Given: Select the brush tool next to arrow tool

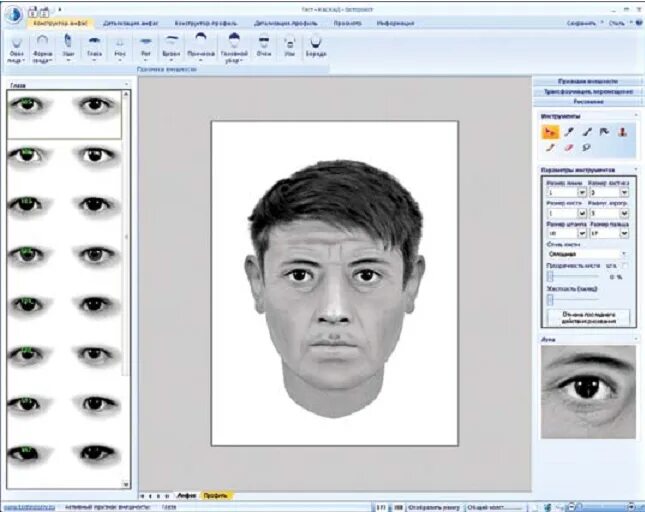Looking at the screenshot, I should tap(569, 132).
